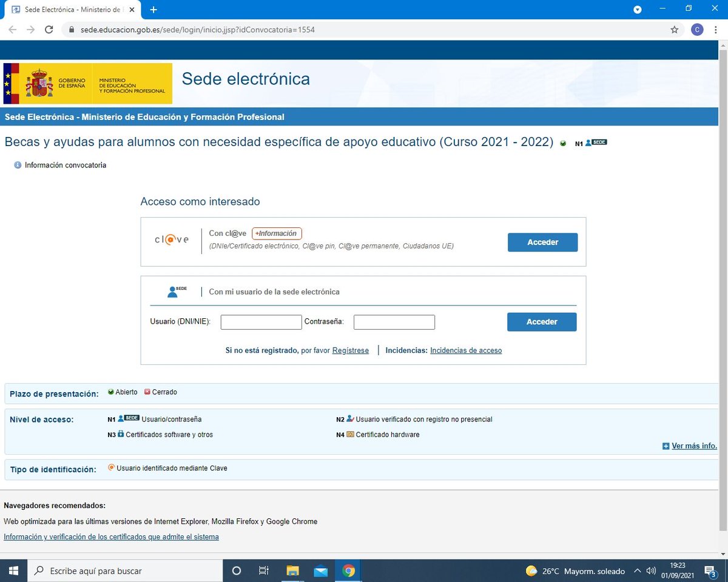Bookmark this page with the star icon
728x582 pixels.
pyautogui.click(x=674, y=30)
